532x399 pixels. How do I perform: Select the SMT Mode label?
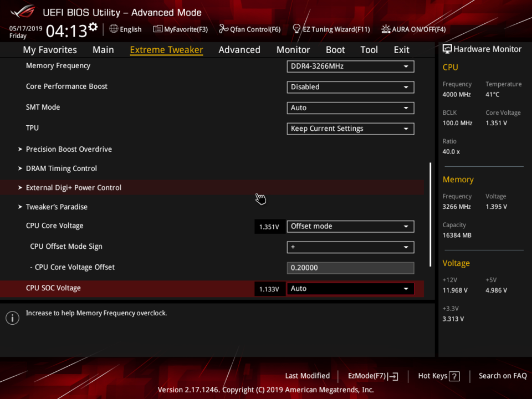click(x=43, y=107)
